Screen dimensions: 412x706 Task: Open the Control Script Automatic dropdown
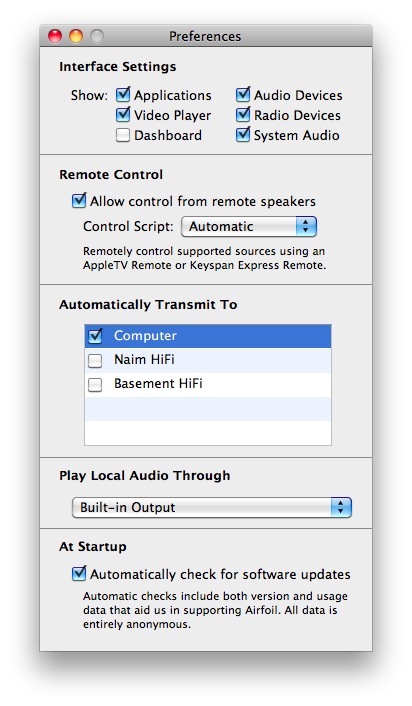249,226
